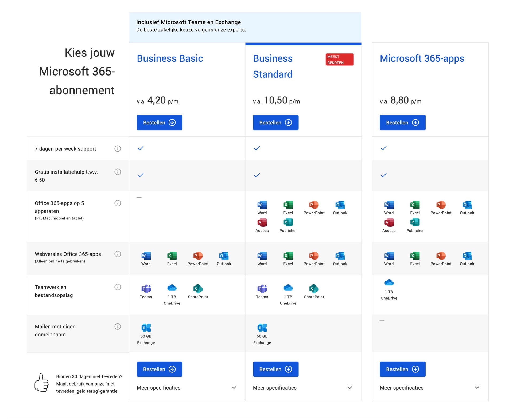The height and width of the screenshot is (420, 513).
Task: Click 'v.a. 10,50 p/m' price text
Action: tap(277, 101)
